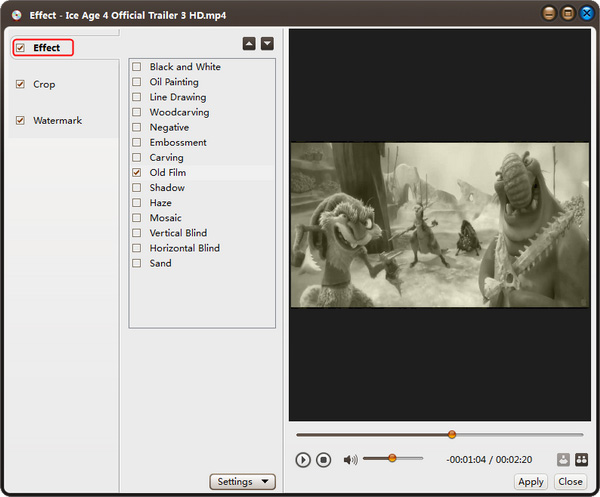
Task: Mute audio with the speaker icon
Action: 350,460
